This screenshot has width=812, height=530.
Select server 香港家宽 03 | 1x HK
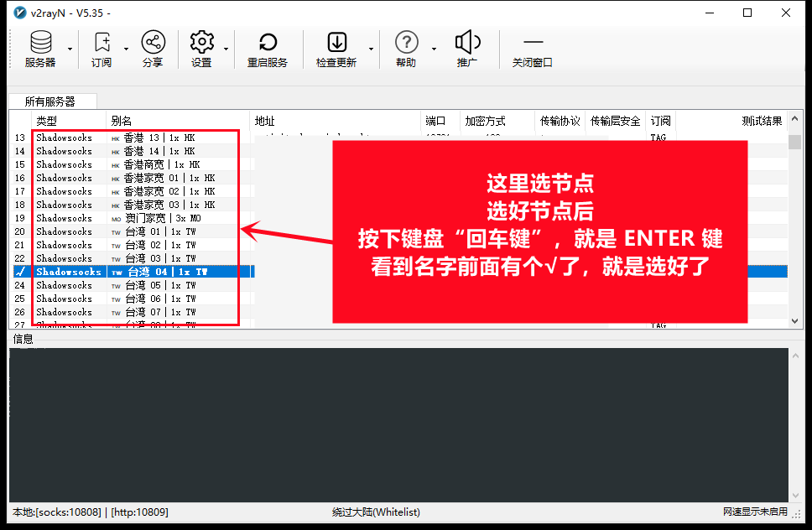pyautogui.click(x=163, y=205)
